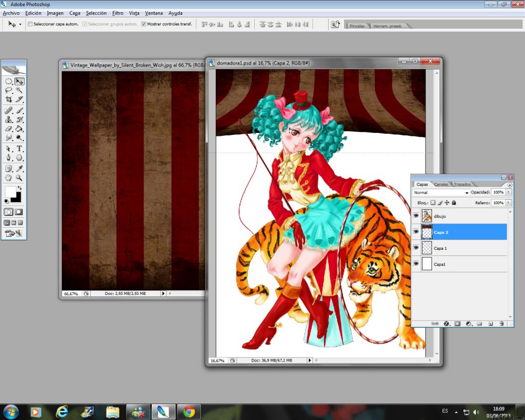Select the History Brush tool
Screen dimensions: 525x420
tap(19, 119)
